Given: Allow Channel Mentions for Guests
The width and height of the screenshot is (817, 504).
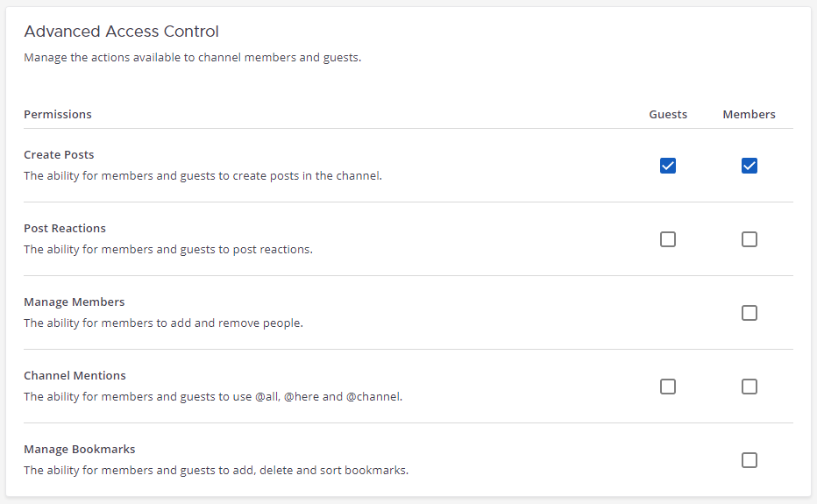Looking at the screenshot, I should click(x=668, y=387).
